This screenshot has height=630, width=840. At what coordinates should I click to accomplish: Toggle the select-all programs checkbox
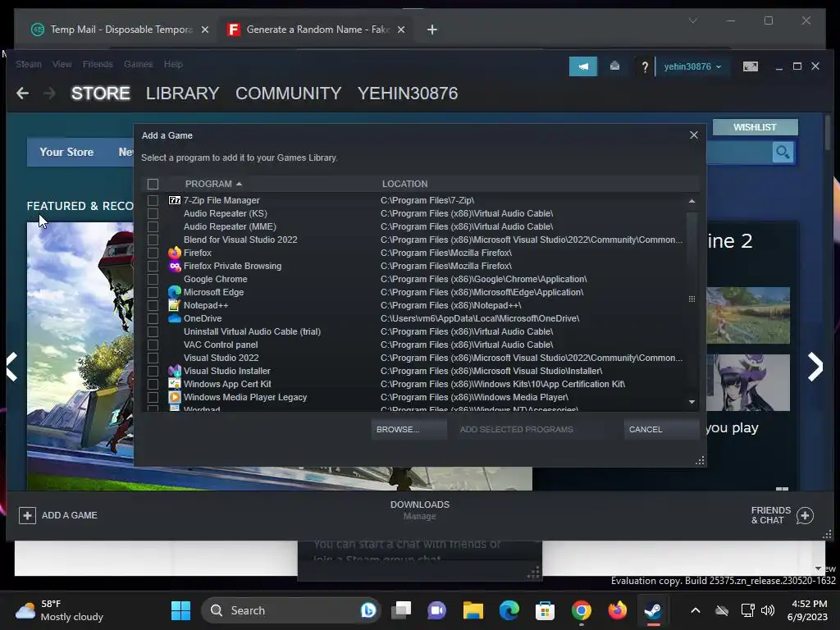153,185
